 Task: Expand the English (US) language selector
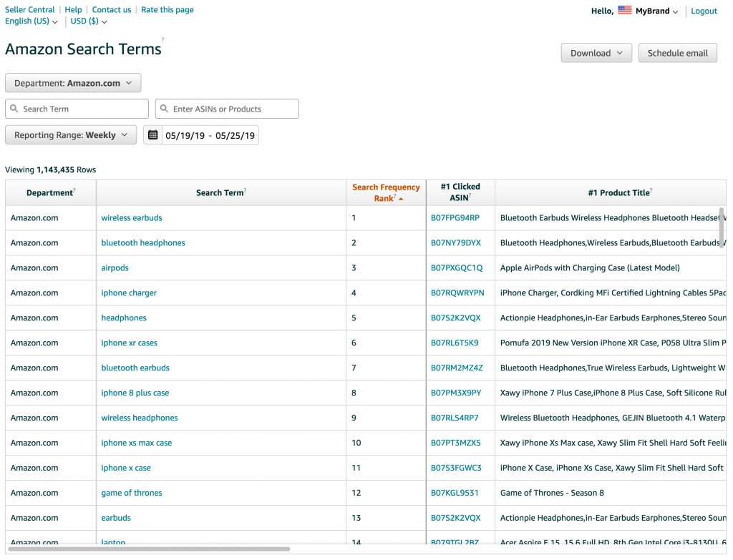(31, 21)
